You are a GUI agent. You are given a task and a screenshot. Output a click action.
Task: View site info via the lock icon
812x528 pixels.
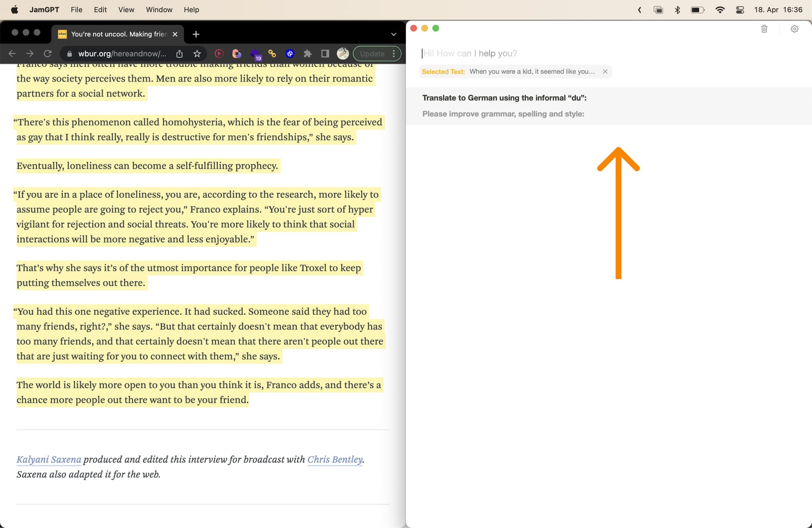coord(70,54)
